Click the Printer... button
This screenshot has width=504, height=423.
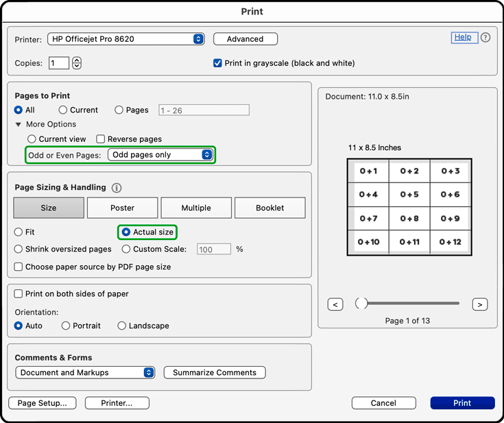click(117, 403)
